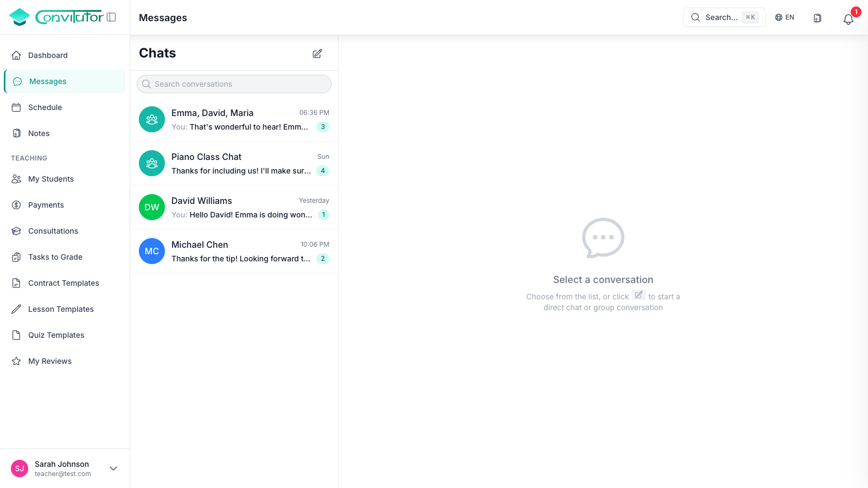Screen dimensions: 868x488
Task: Select the Emma, David, Maria group chat
Action: point(234,120)
